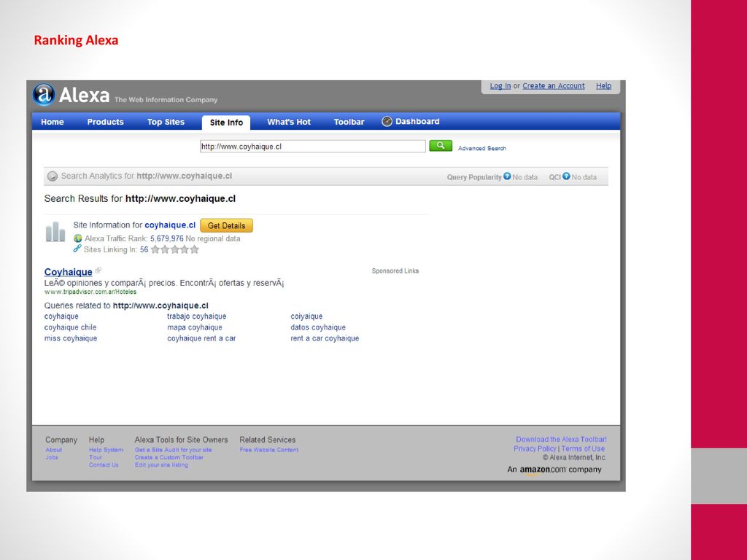Click related query 'coyhaique rent a car'
Image resolution: width=747 pixels, height=560 pixels.
[x=201, y=338]
